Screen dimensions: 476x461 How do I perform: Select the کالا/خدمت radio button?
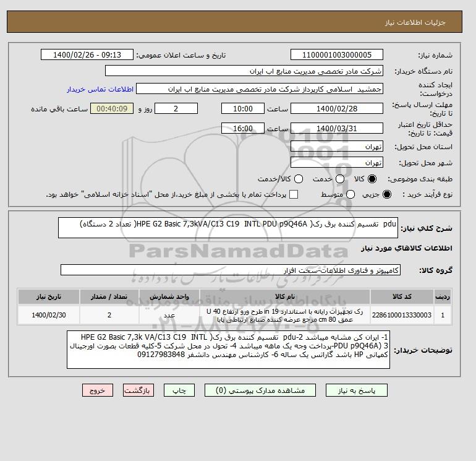(x=299, y=179)
